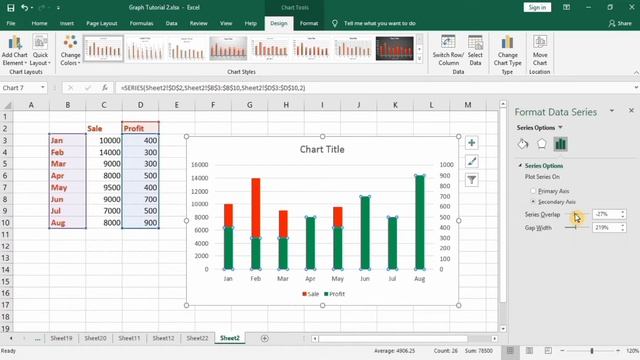Viewport: 640px width, 360px height.
Task: Open task pane options dropdown arrow
Action: tap(612, 111)
